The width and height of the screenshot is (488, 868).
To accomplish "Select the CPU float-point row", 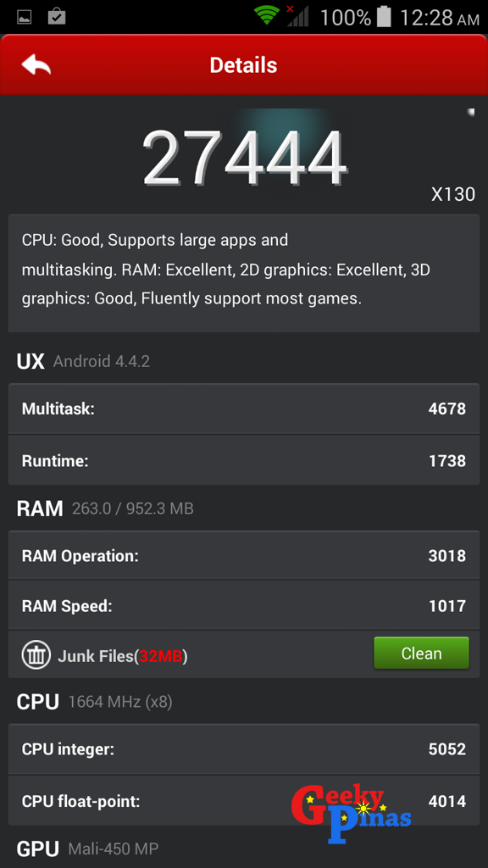I will tap(244, 800).
